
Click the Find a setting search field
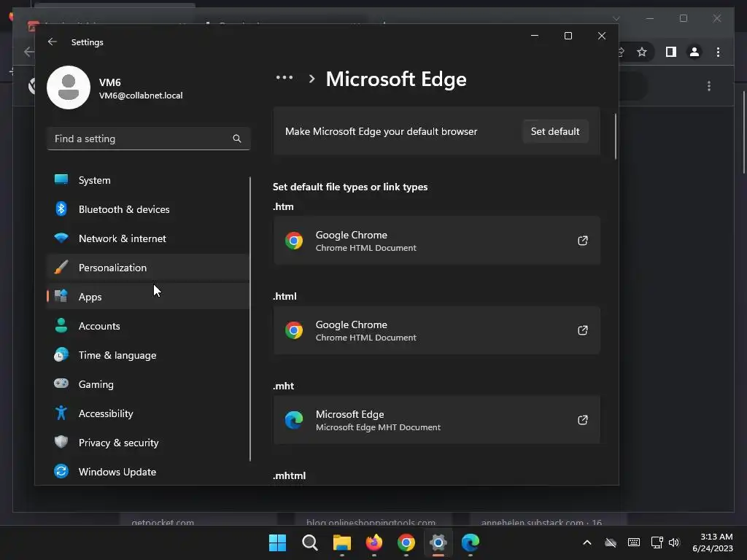tap(149, 139)
